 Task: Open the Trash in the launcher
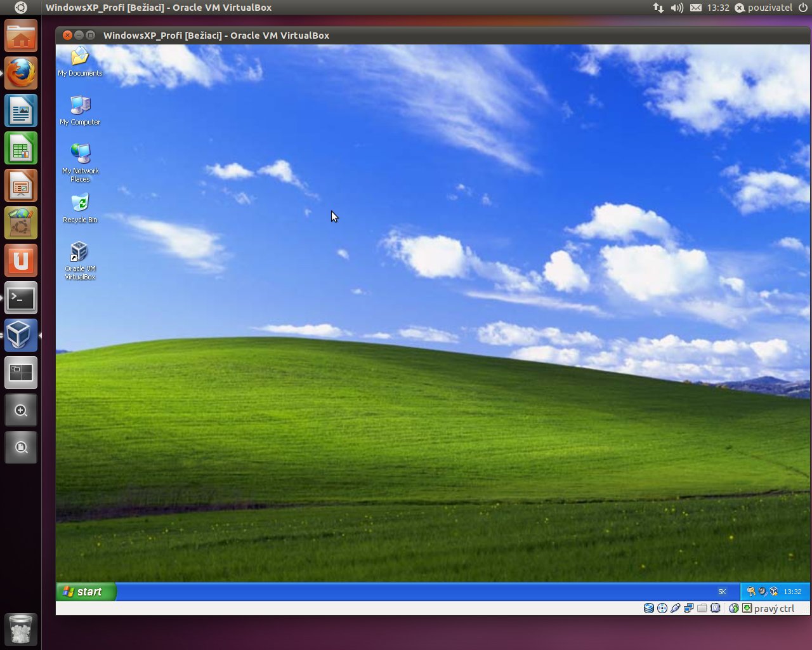21,629
